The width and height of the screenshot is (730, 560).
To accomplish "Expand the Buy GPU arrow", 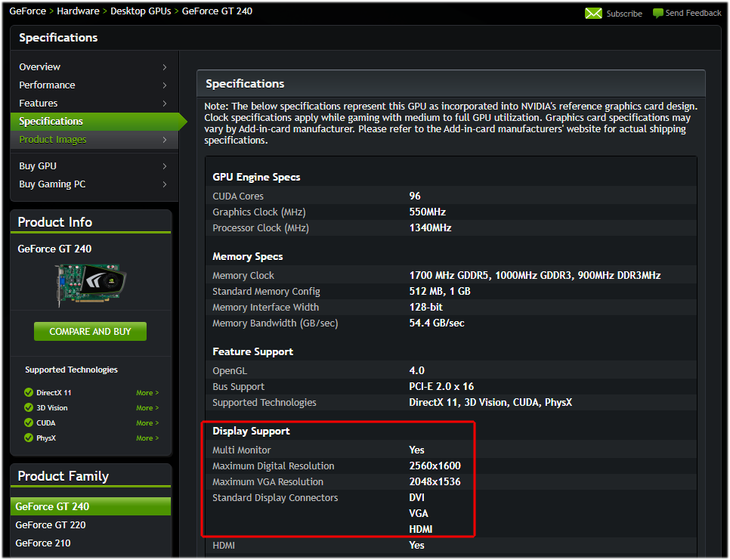I will (x=165, y=166).
